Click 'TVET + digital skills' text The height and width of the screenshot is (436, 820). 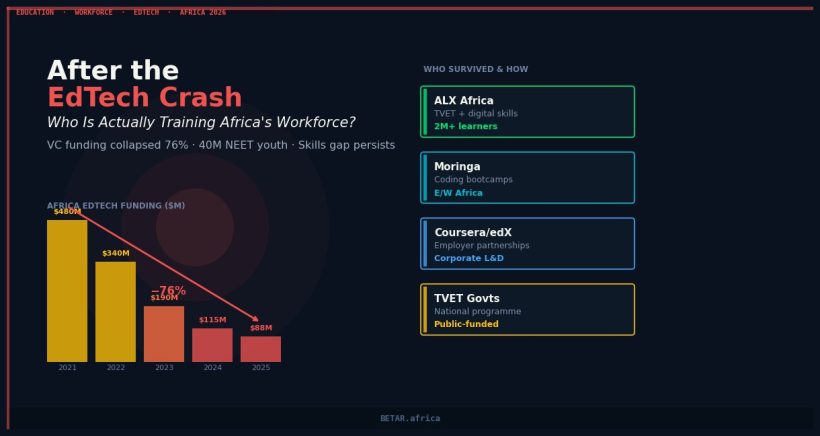[475, 113]
